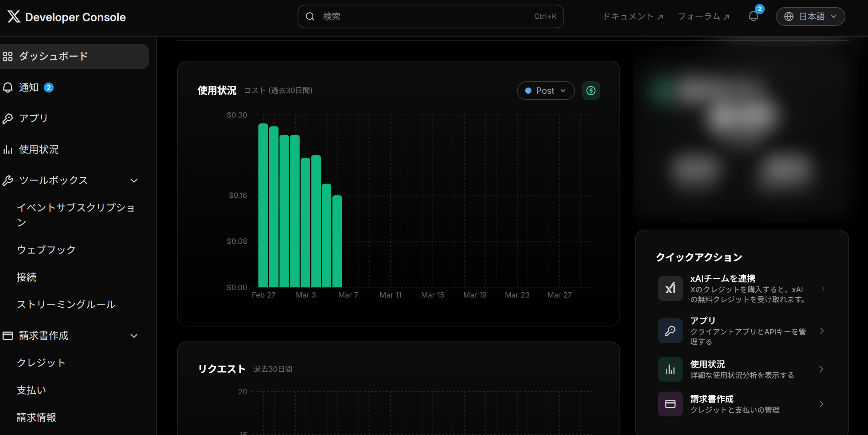Image resolution: width=868 pixels, height=435 pixels.
Task: Click the purple billing card icon
Action: coord(670,404)
